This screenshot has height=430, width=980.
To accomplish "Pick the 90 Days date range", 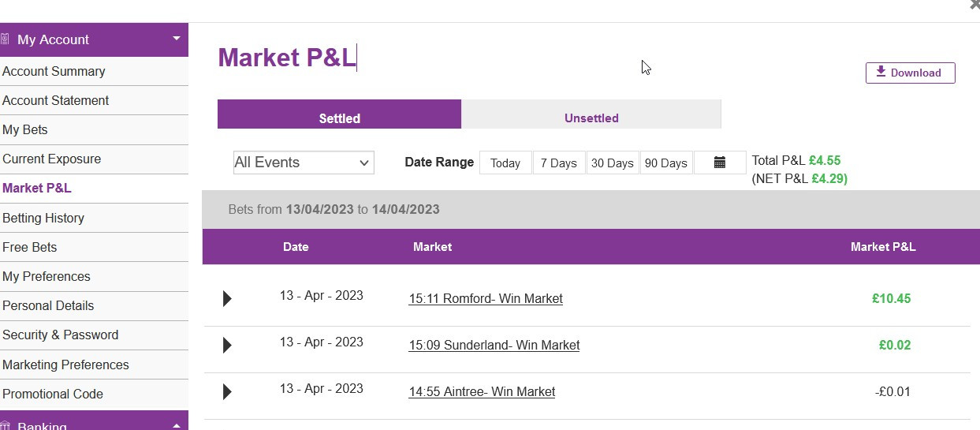I will click(x=666, y=163).
